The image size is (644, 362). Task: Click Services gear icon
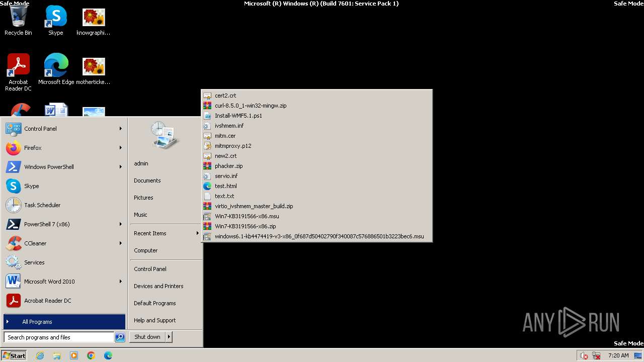pos(14,262)
